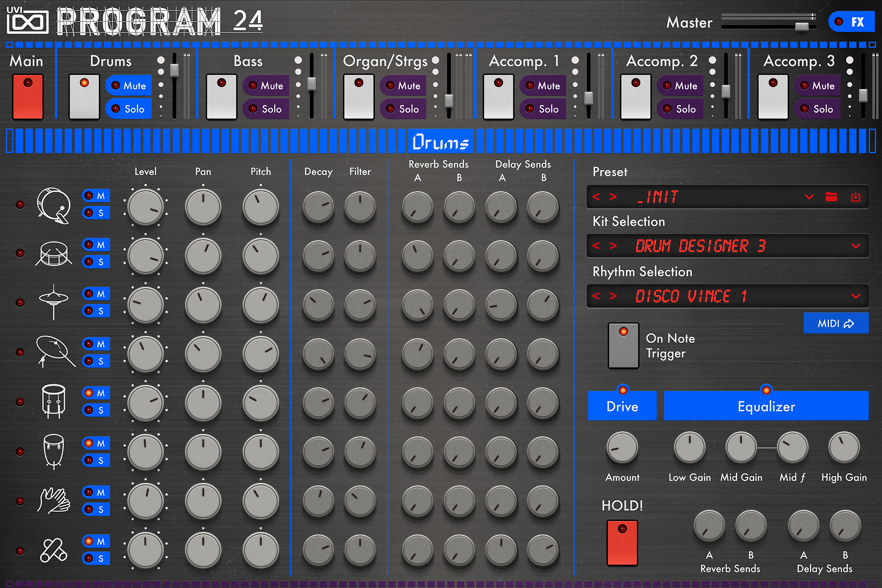Open the Kit Selection dropdown
Image resolution: width=882 pixels, height=588 pixels.
(856, 246)
